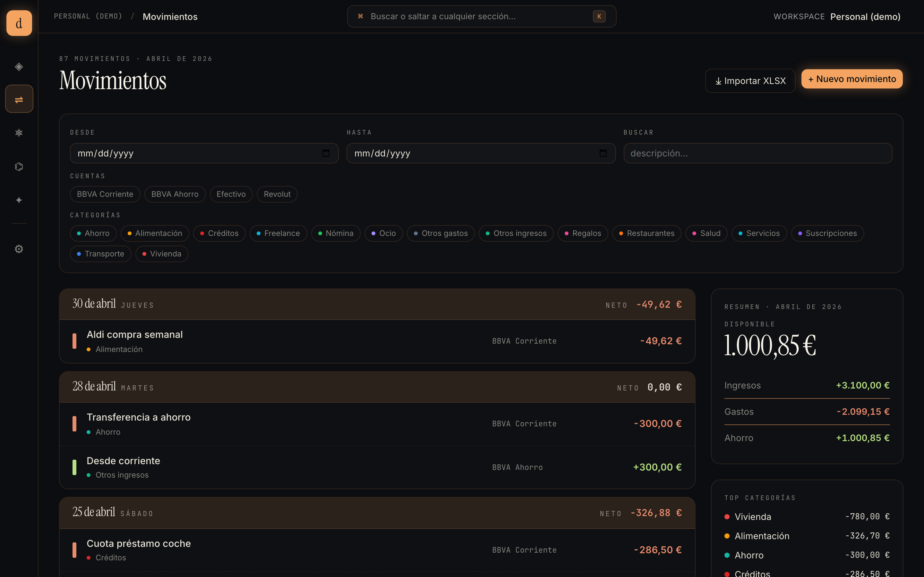Open the Personal (demo) workspace selector

pos(865,17)
